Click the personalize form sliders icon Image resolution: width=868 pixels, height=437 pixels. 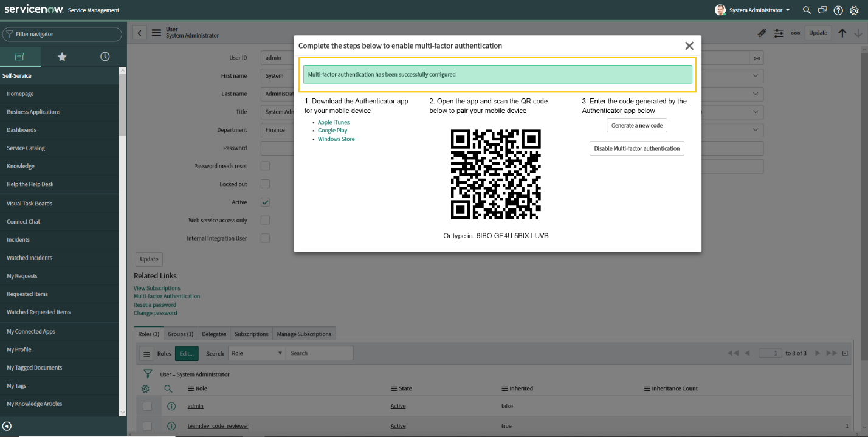pos(779,33)
